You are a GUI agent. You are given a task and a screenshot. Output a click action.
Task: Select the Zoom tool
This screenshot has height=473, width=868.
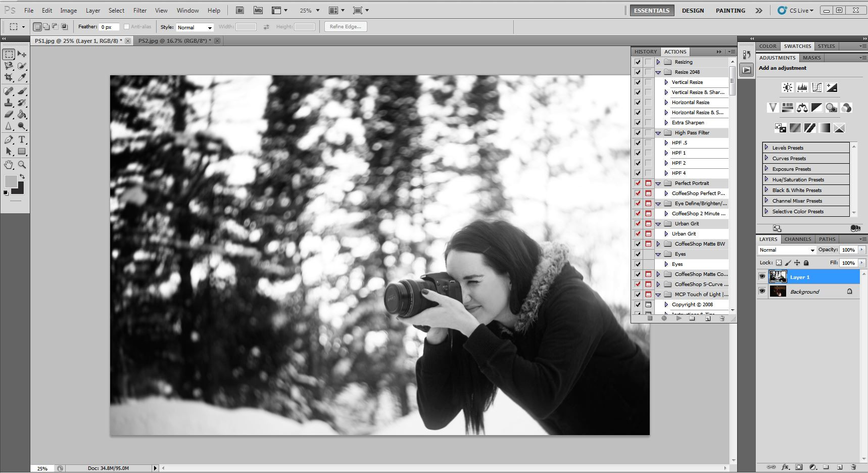[x=22, y=165]
